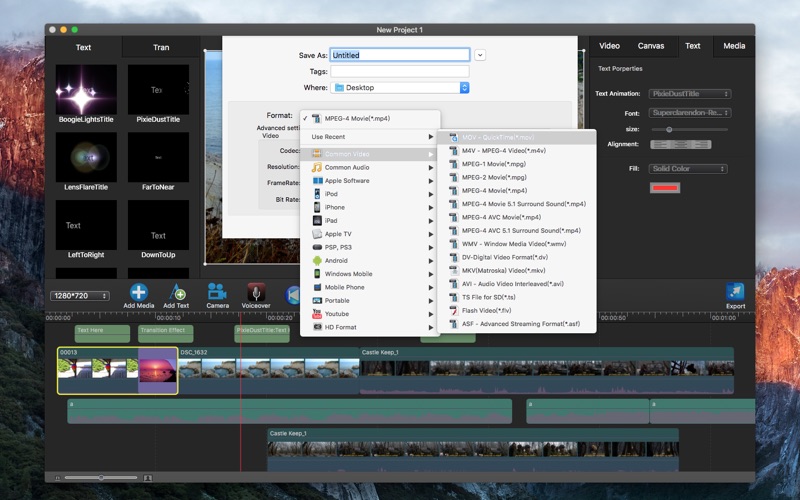Screen dimensions: 800x500
Task: Choose M4V - MPEG-4 Video(*.m4v)
Action: (x=516, y=151)
